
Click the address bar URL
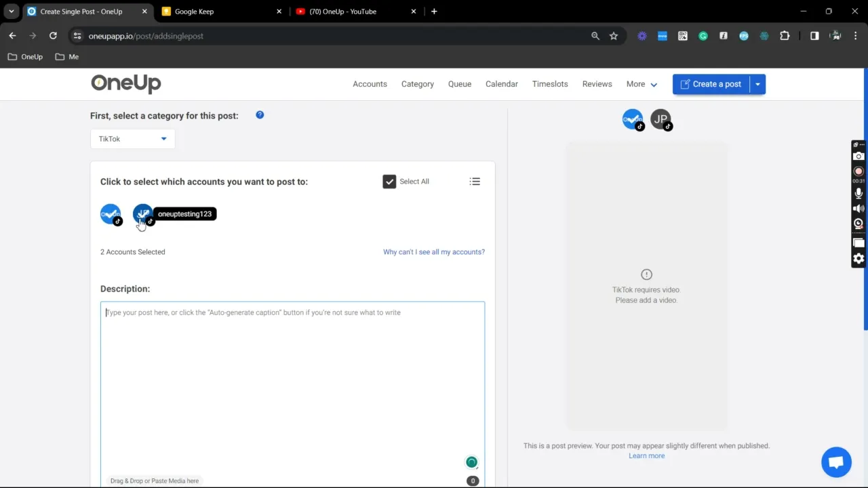(146, 36)
